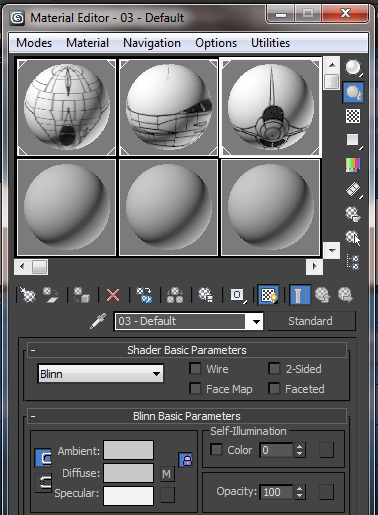Image resolution: width=378 pixels, height=515 pixels.
Task: Click Self-Illumination spinner up arrow
Action: coord(300,447)
